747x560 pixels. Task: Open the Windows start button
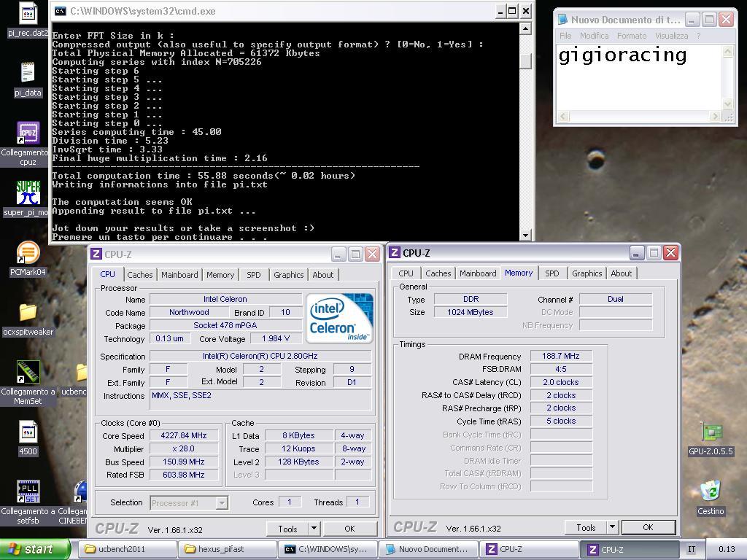[x=35, y=549]
